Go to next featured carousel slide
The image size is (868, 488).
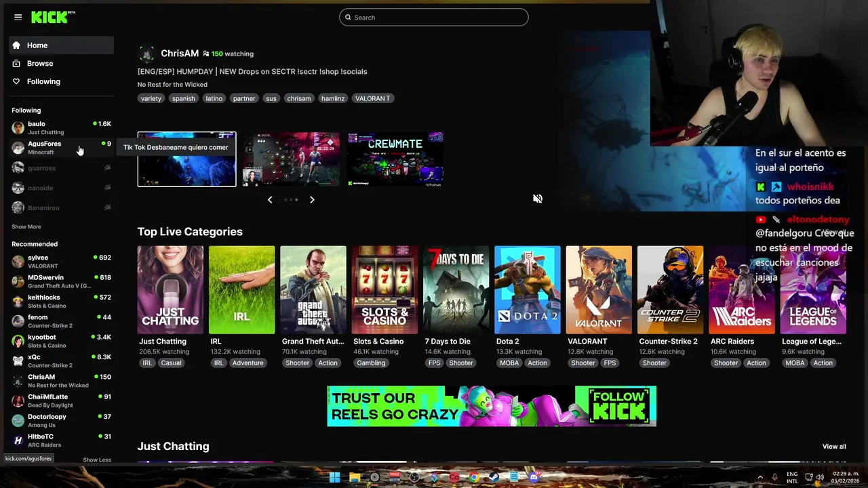click(x=312, y=199)
